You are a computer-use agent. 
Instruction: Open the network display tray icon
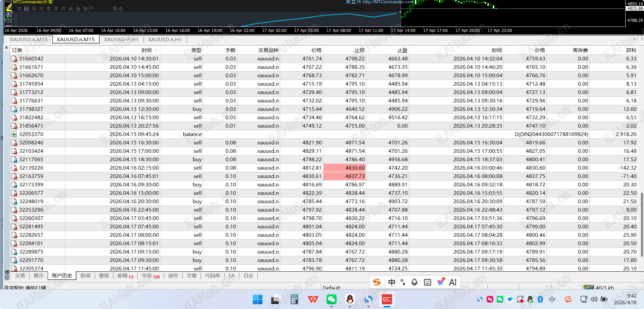point(584,299)
